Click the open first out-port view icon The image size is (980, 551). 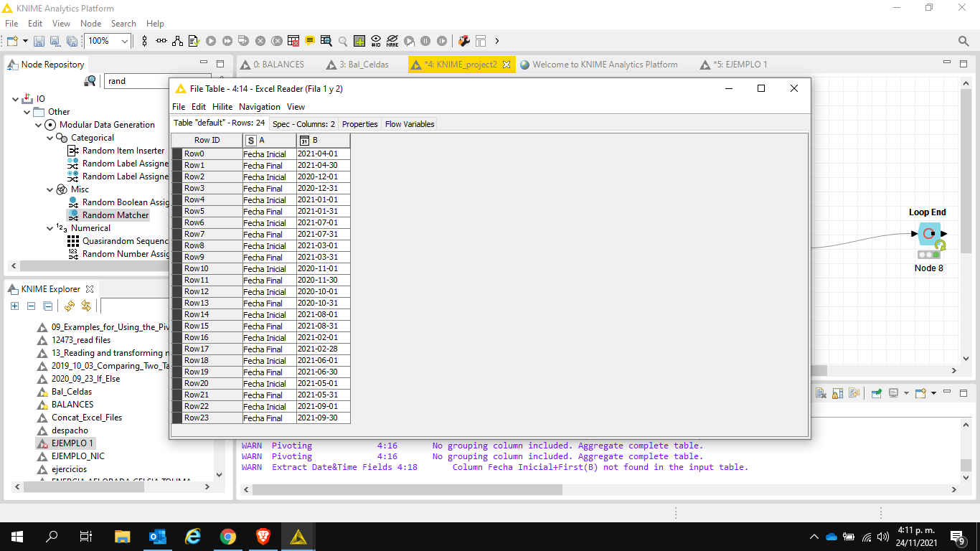click(326, 41)
